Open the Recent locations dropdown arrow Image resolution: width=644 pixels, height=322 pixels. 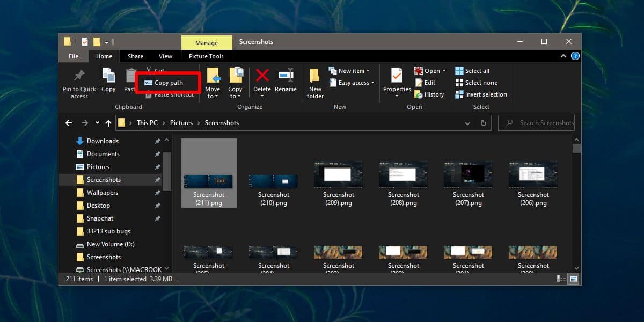[97, 123]
